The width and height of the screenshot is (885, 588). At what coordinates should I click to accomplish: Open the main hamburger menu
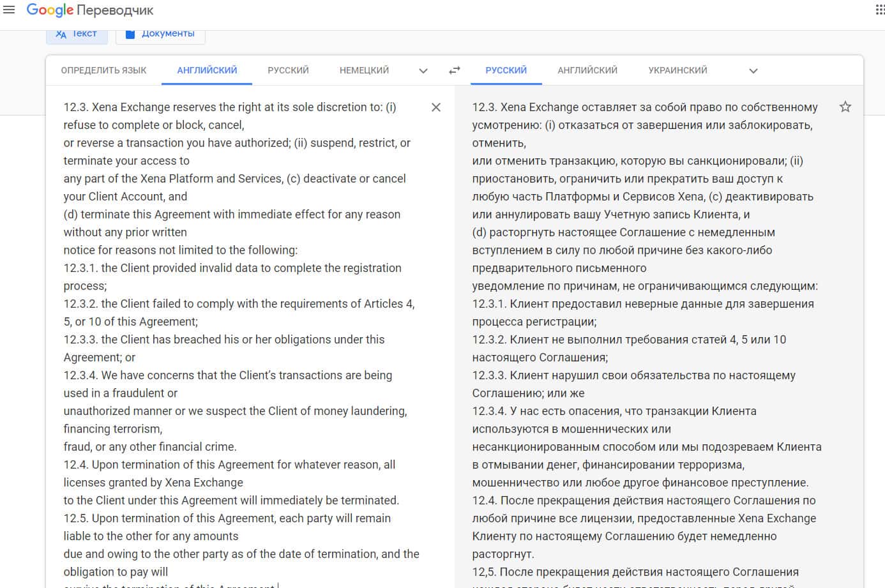pos(9,10)
